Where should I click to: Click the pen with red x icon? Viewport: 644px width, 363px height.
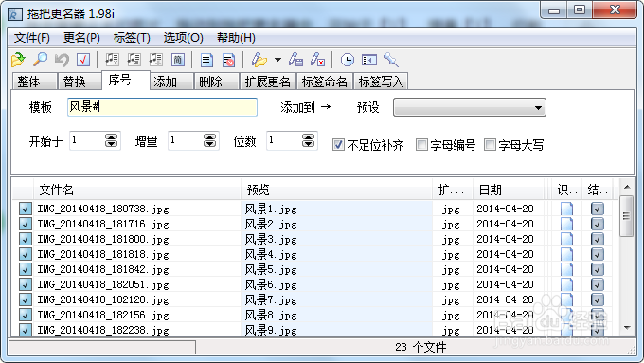[317, 60]
